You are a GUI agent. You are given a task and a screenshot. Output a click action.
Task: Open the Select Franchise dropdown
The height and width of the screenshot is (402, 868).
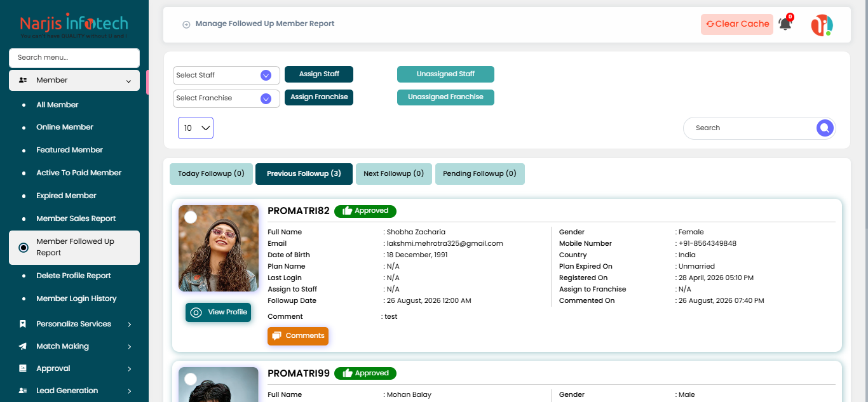226,98
